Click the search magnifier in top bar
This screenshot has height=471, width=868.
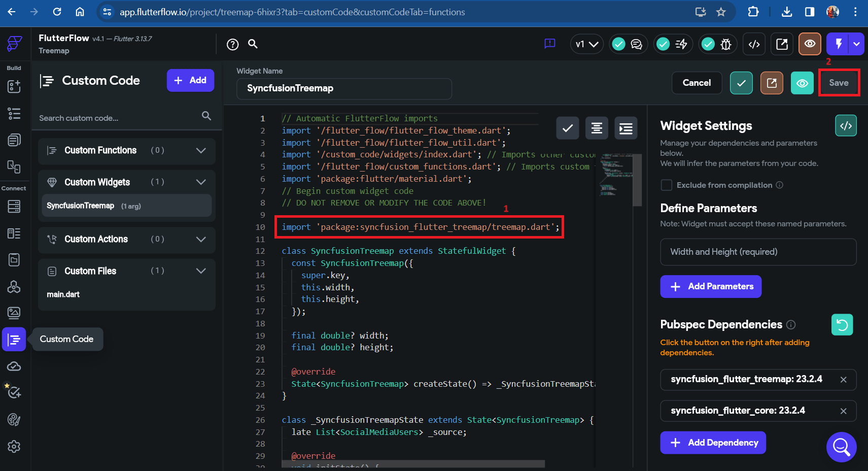(253, 44)
